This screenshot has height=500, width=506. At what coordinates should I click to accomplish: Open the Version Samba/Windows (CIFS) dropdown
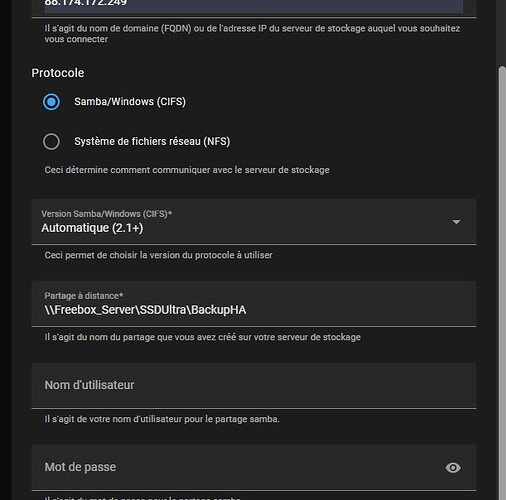point(254,222)
